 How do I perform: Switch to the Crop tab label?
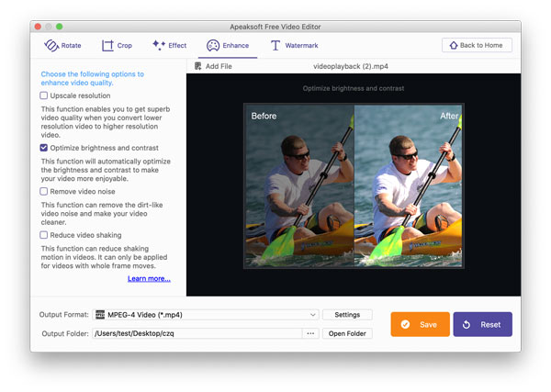(124, 45)
